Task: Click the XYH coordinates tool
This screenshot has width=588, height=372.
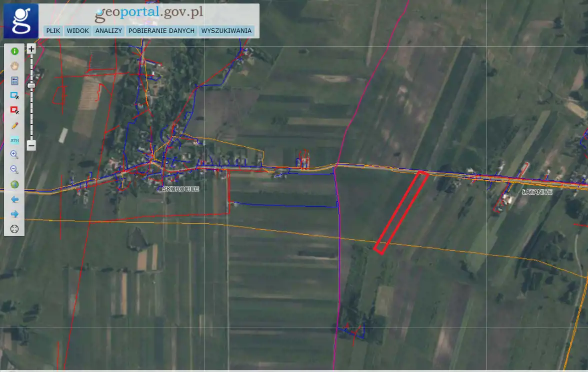Action: pyautogui.click(x=14, y=140)
